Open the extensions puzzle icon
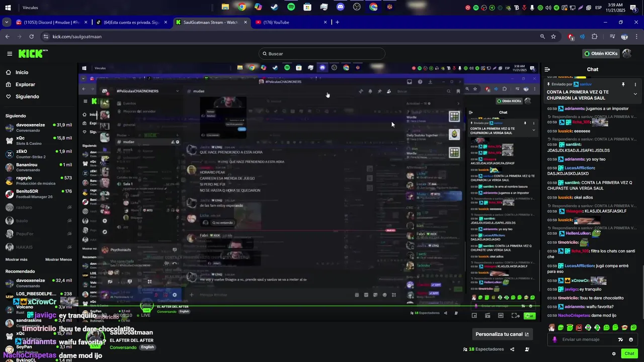The width and height of the screenshot is (644, 362). (x=594, y=36)
